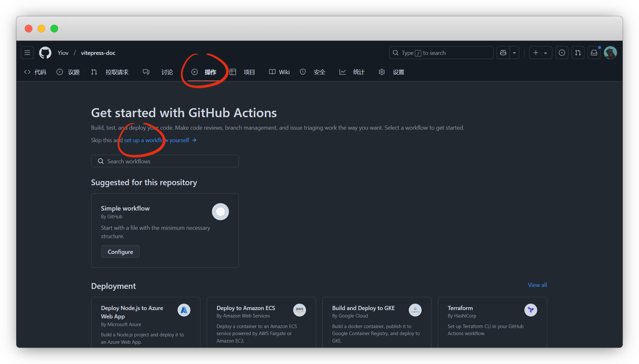The width and height of the screenshot is (639, 364).
Task: Click the GitHub Octocat logo
Action: click(x=45, y=53)
